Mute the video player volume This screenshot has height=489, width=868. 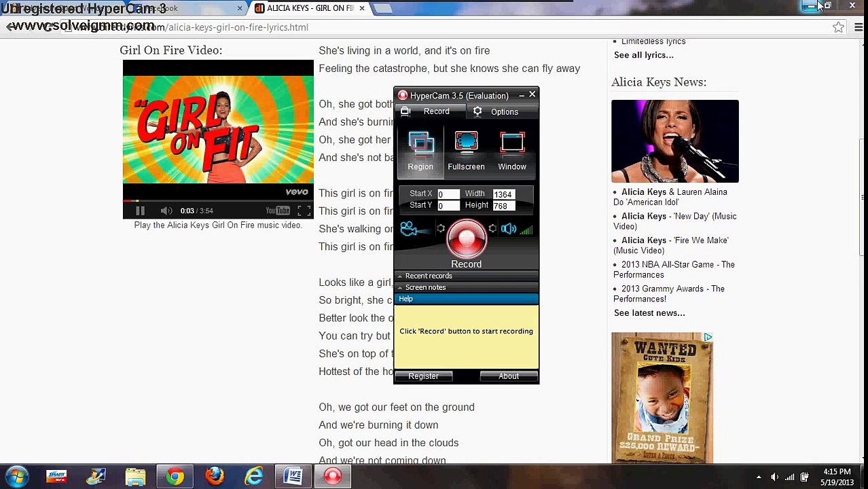pyautogui.click(x=166, y=211)
